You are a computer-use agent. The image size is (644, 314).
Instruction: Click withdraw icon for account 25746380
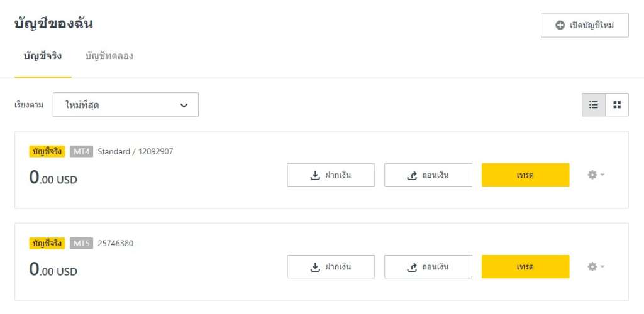(x=412, y=268)
